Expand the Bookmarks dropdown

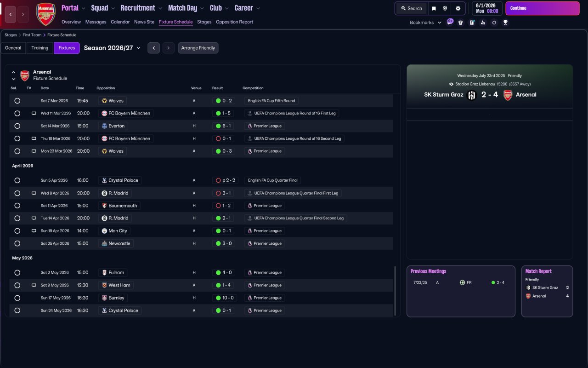click(425, 23)
